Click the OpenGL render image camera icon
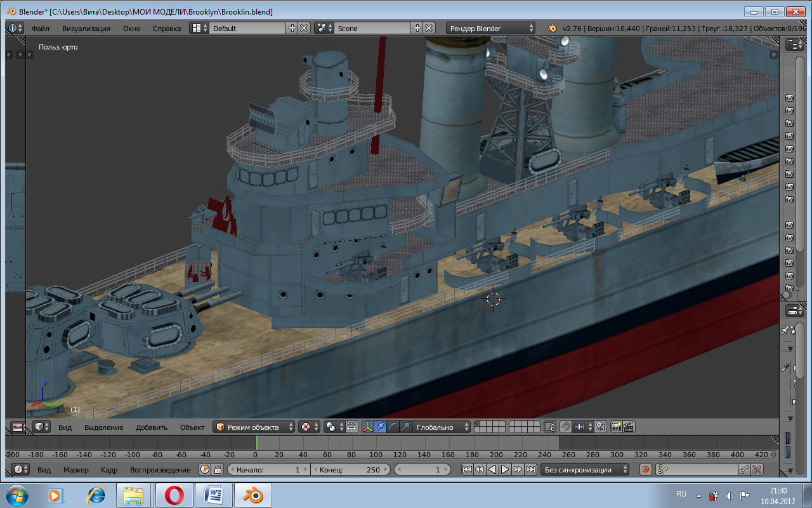 tap(615, 427)
